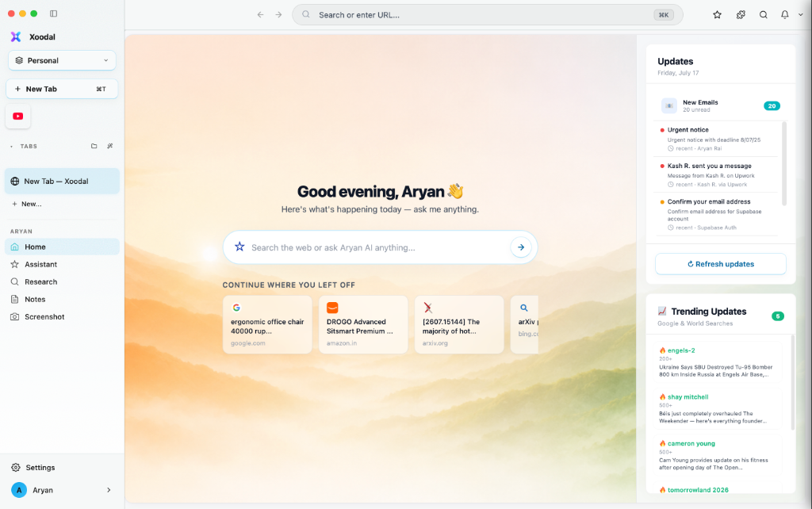Open ergonomic office chair Google card
The image size is (812, 509).
pyautogui.click(x=267, y=324)
